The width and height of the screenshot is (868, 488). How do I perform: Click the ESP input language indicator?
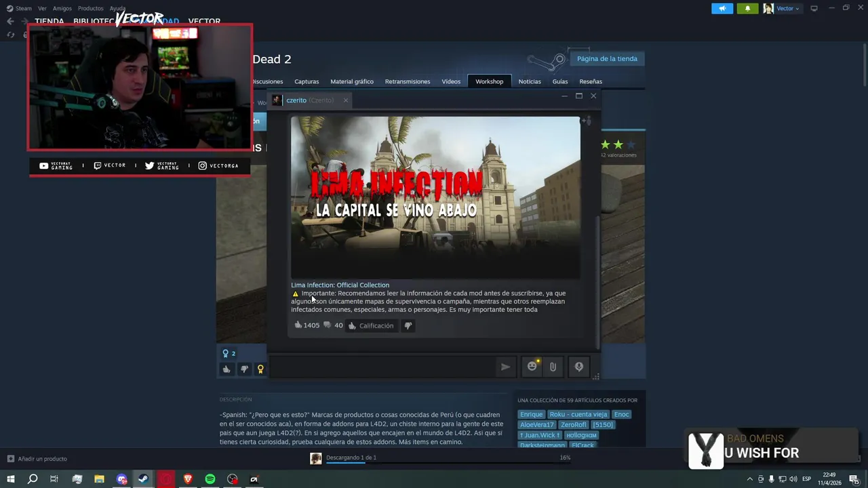(x=806, y=479)
